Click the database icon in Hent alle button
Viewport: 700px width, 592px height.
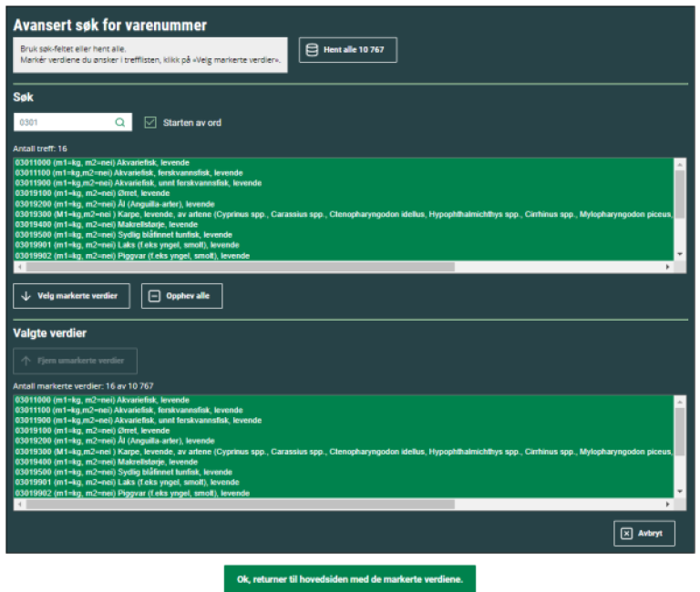[312, 50]
